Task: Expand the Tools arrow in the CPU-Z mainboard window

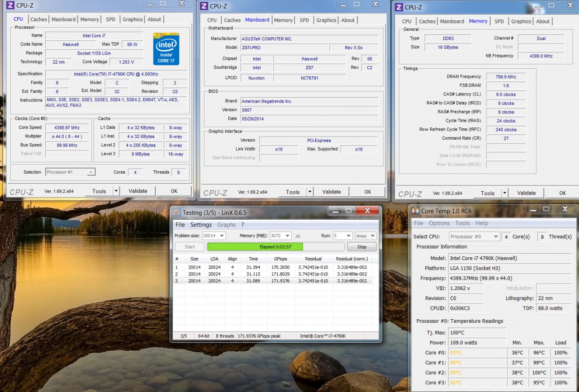Action: (x=310, y=192)
